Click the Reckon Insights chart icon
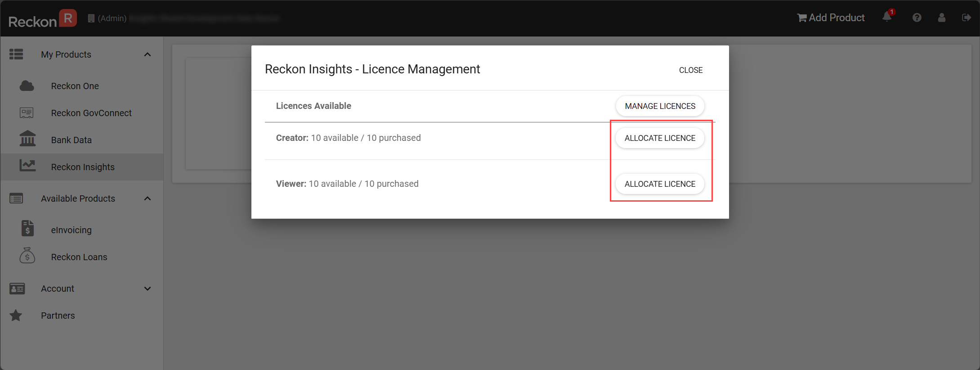The image size is (980, 370). click(27, 166)
